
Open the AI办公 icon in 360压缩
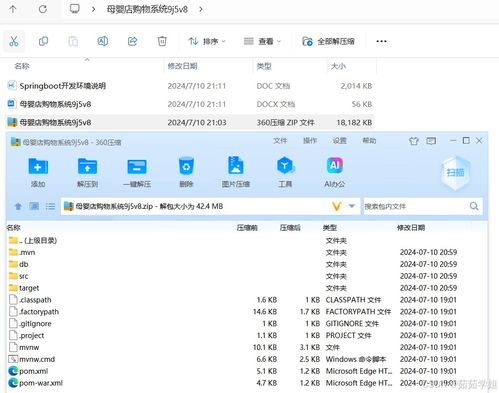tap(335, 173)
